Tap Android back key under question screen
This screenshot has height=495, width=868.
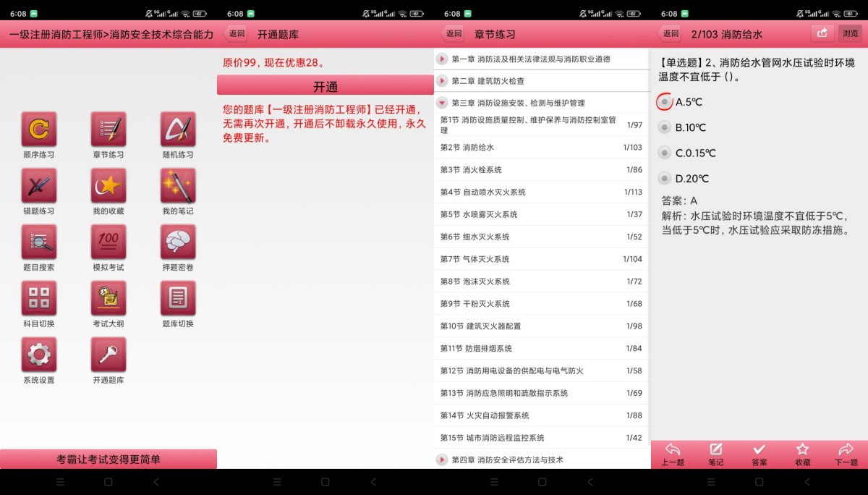point(807,482)
